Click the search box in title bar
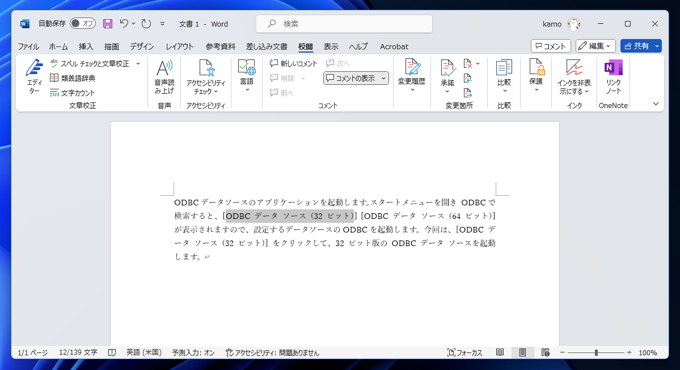Viewport: 680px width, 370px height. pos(344,24)
